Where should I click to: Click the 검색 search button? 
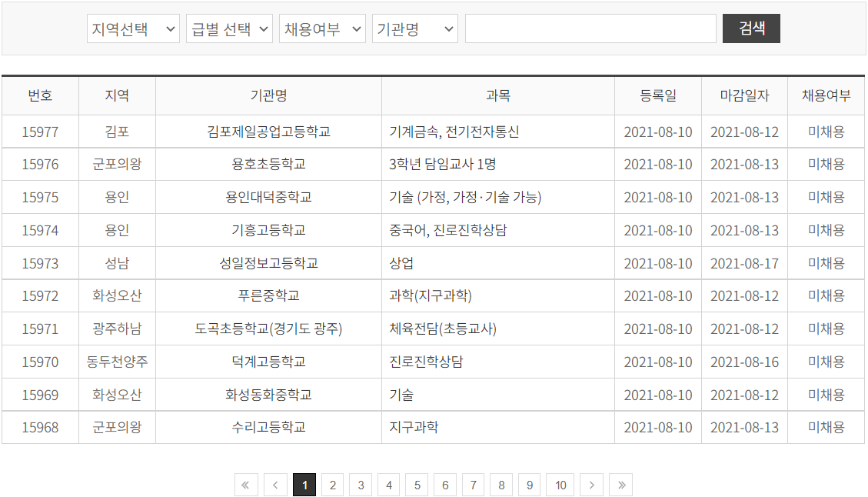pyautogui.click(x=750, y=28)
